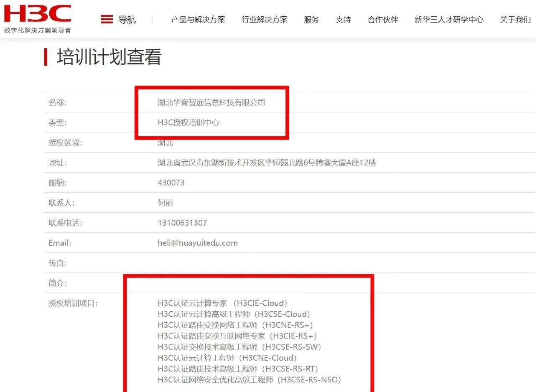The width and height of the screenshot is (535, 392).
Task: Click the email heli@huayuitedu.com
Action: tap(198, 243)
